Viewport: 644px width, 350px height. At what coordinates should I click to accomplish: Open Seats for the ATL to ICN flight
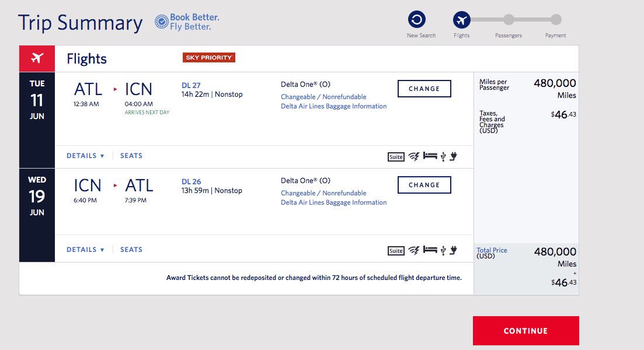click(131, 156)
